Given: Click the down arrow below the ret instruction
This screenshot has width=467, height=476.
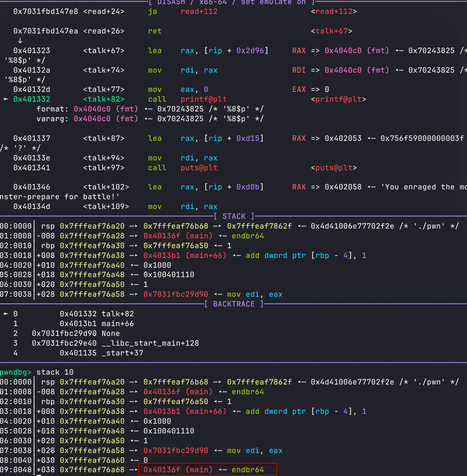Looking at the screenshot, I should [x=20, y=41].
